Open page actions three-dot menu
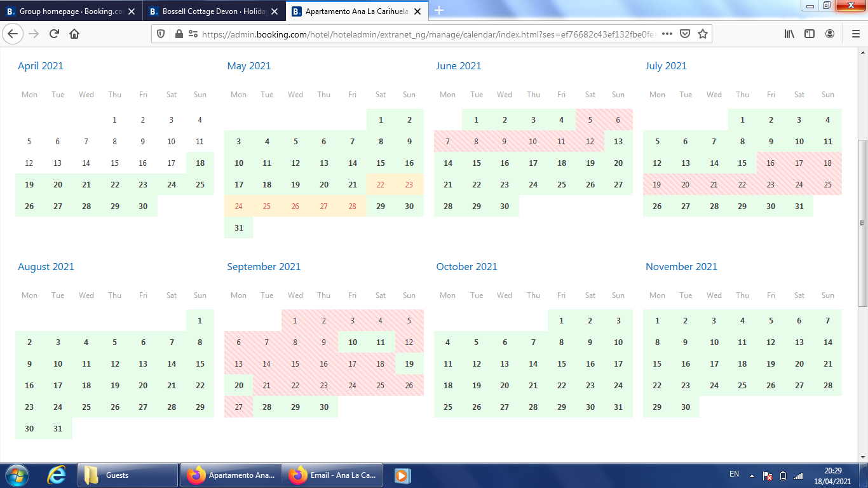 pyautogui.click(x=667, y=34)
